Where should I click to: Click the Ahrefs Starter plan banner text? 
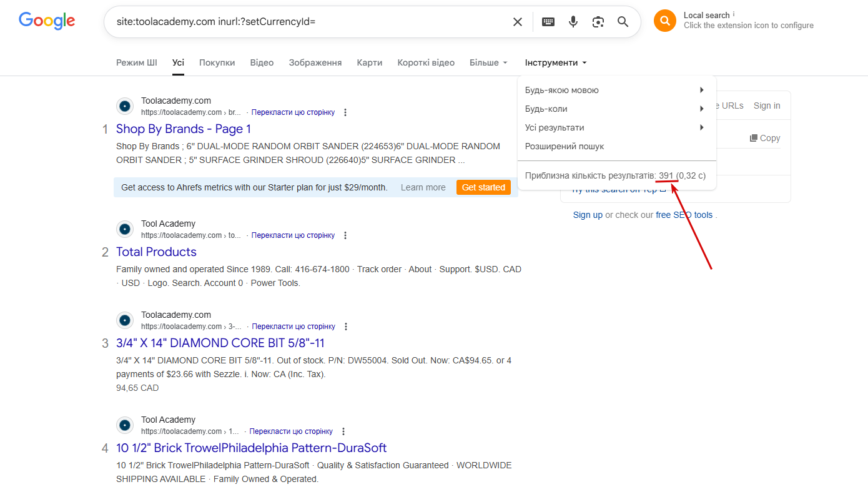254,187
